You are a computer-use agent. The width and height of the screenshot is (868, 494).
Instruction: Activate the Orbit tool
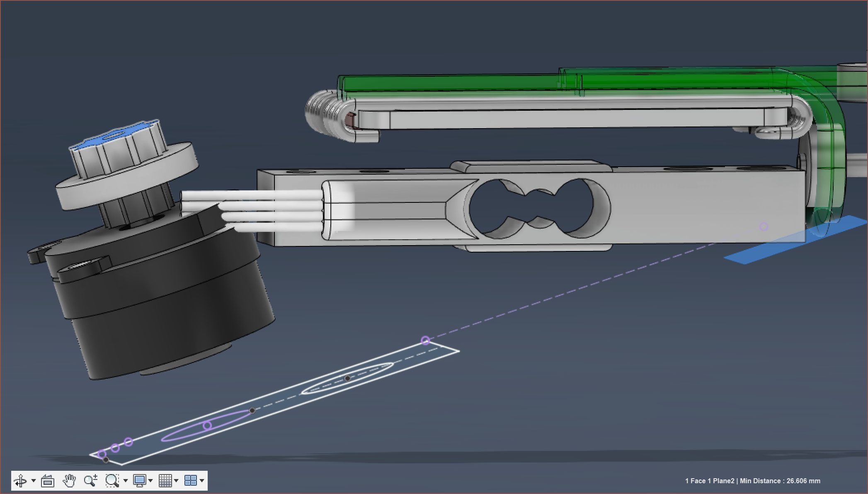click(20, 481)
